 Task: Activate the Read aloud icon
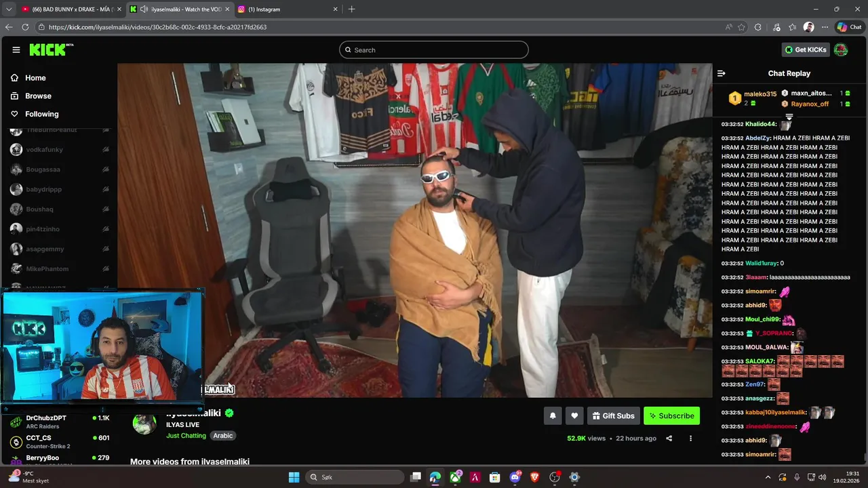729,27
